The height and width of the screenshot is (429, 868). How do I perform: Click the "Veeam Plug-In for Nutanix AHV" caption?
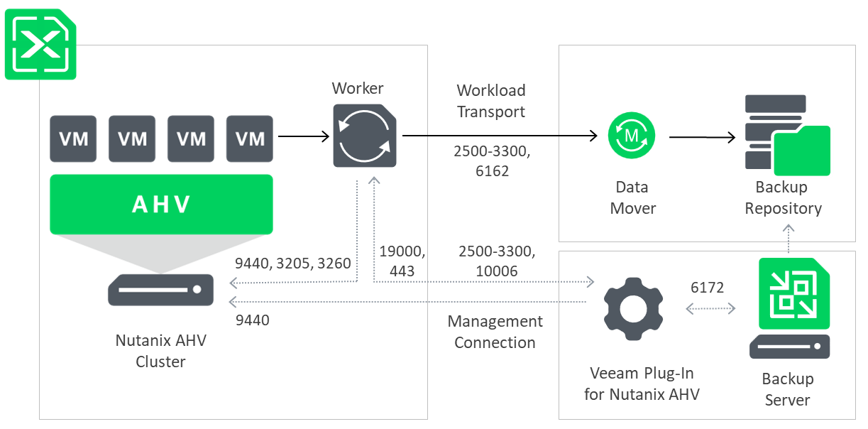coord(642,384)
